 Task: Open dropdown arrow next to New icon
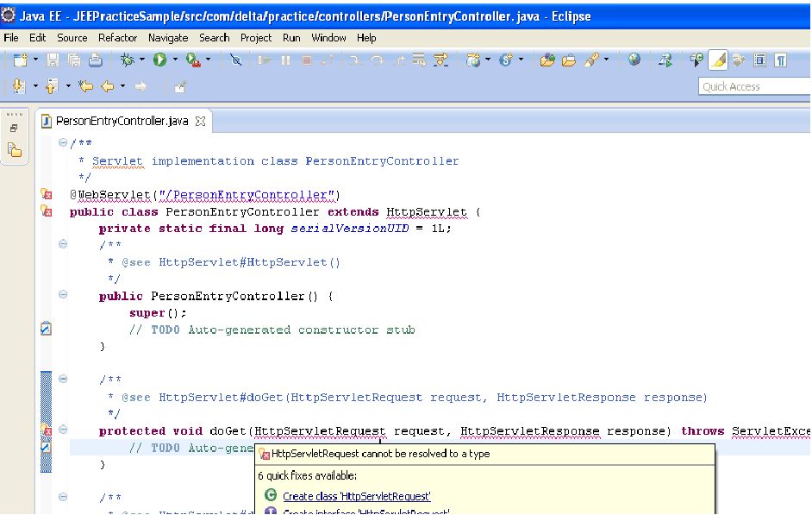point(35,59)
